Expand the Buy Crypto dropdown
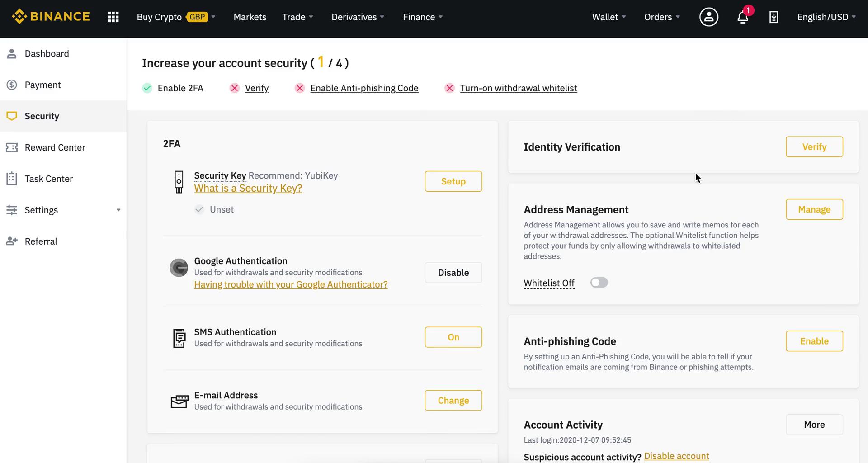868x463 pixels. pos(176,17)
